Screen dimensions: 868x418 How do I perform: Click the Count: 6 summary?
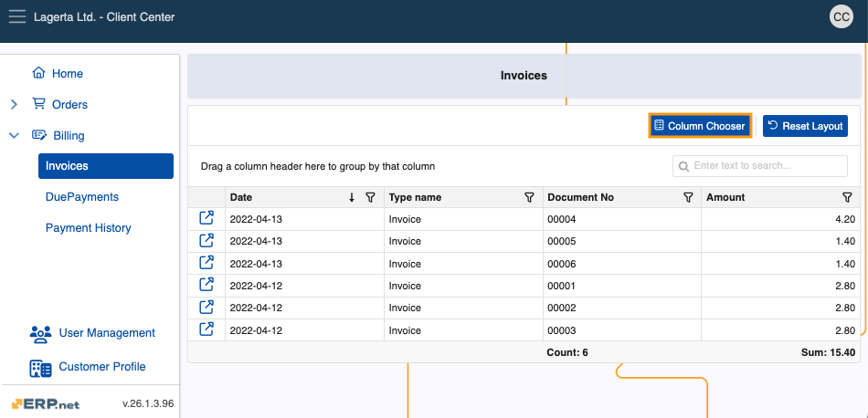pyautogui.click(x=567, y=352)
